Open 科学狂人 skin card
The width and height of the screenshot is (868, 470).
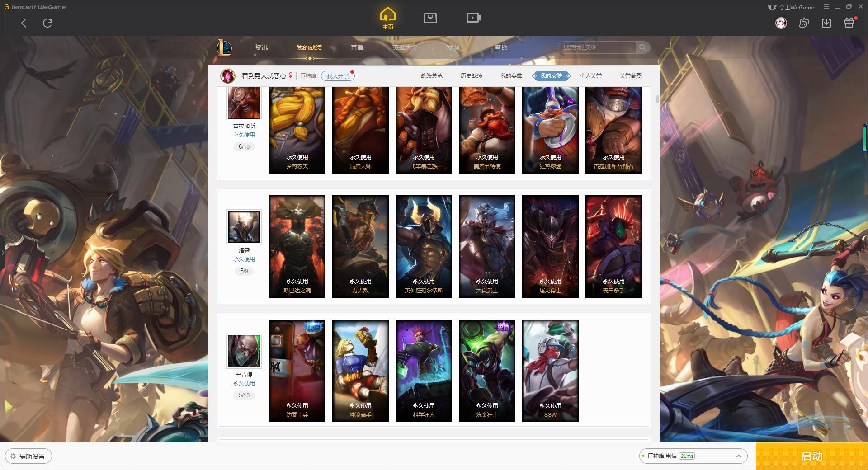424,371
